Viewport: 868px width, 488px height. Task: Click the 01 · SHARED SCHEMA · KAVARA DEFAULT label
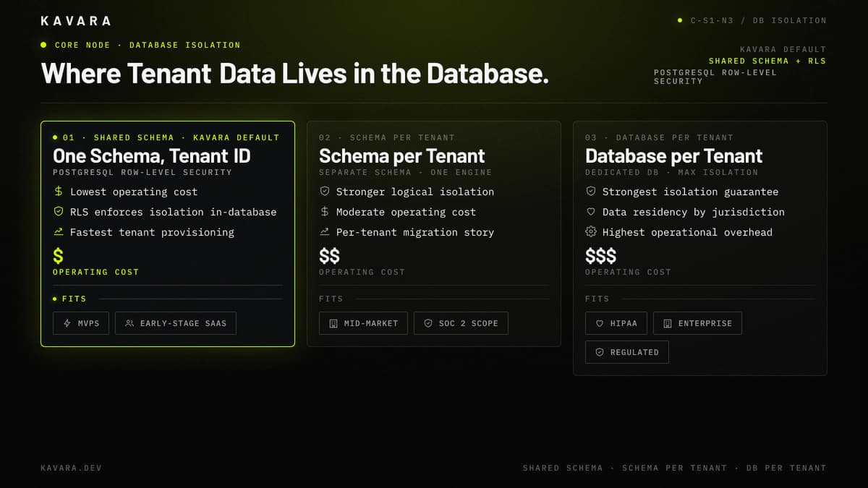[171, 137]
